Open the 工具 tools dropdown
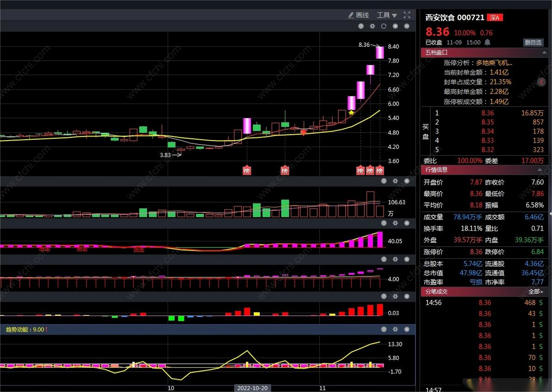 point(387,15)
